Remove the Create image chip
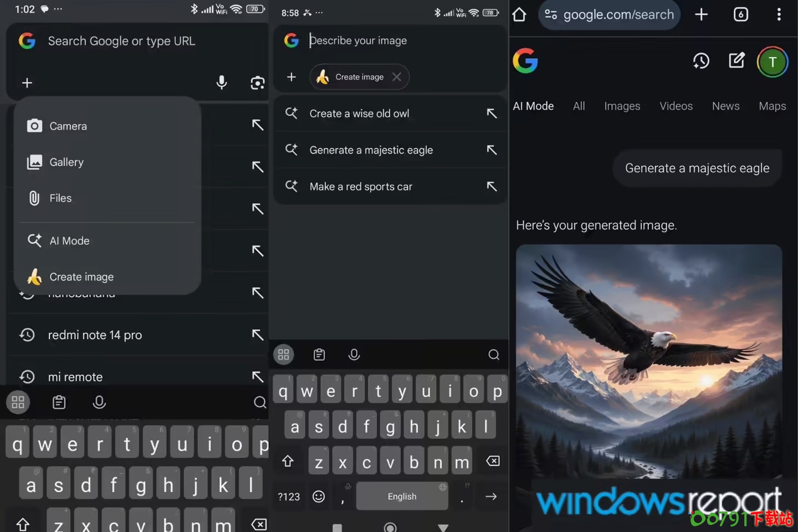 (x=397, y=77)
